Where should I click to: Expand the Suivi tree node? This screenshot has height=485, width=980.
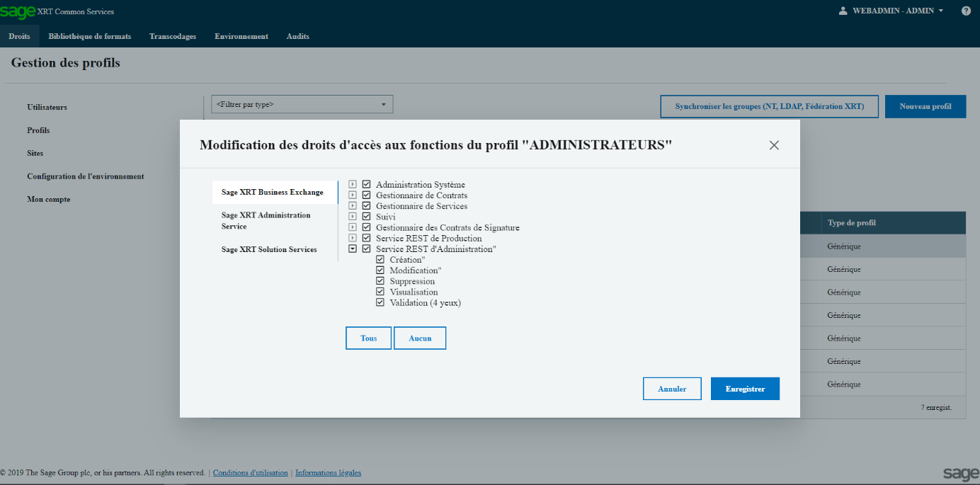pyautogui.click(x=353, y=217)
